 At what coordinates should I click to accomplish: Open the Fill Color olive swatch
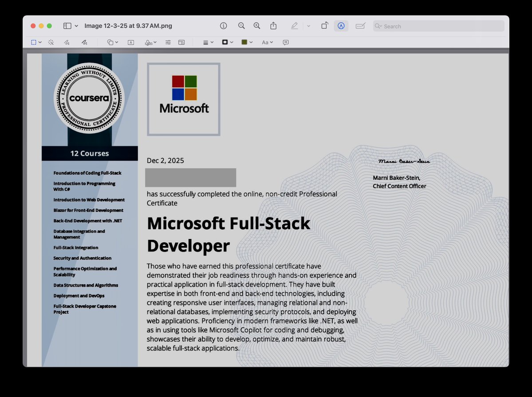[x=244, y=42]
